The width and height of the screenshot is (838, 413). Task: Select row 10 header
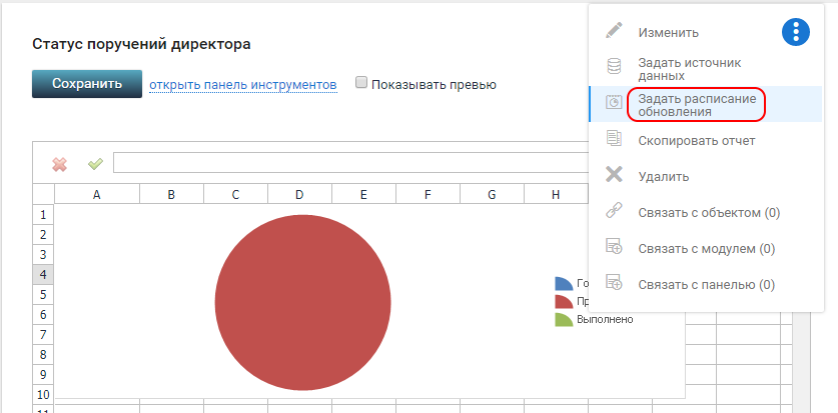tap(43, 394)
